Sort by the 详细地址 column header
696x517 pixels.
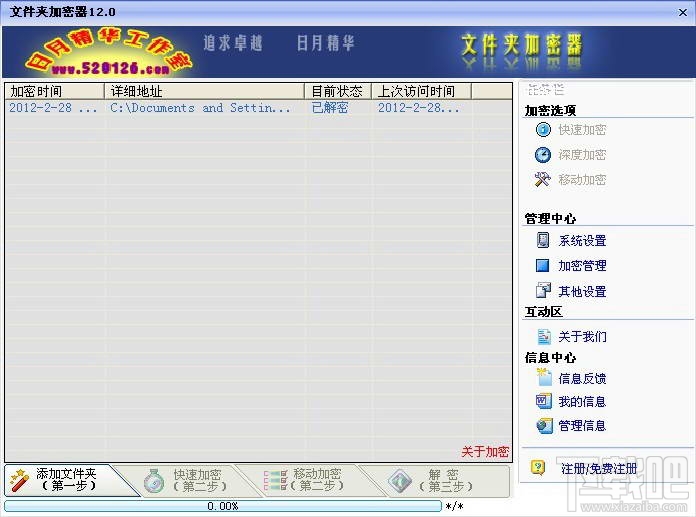[x=204, y=91]
